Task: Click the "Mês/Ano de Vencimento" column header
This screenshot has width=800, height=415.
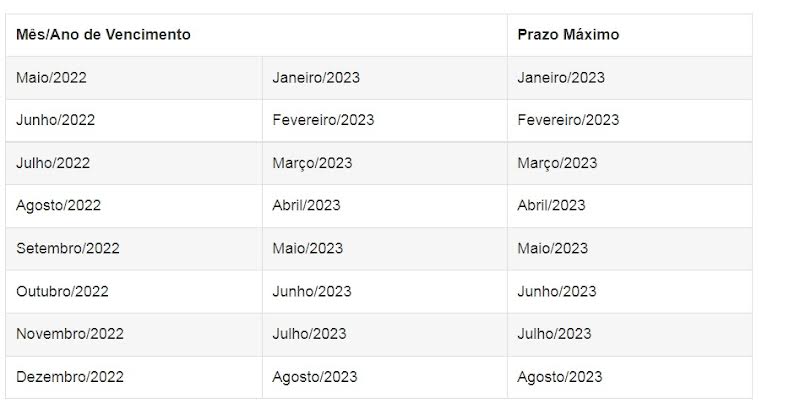Action: pos(103,35)
